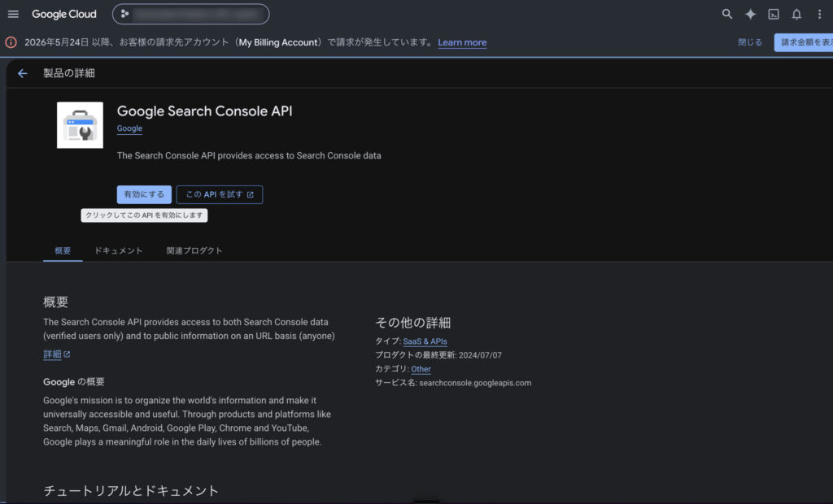
Task: Click last updated date 2024/07/07
Action: pyautogui.click(x=480, y=355)
